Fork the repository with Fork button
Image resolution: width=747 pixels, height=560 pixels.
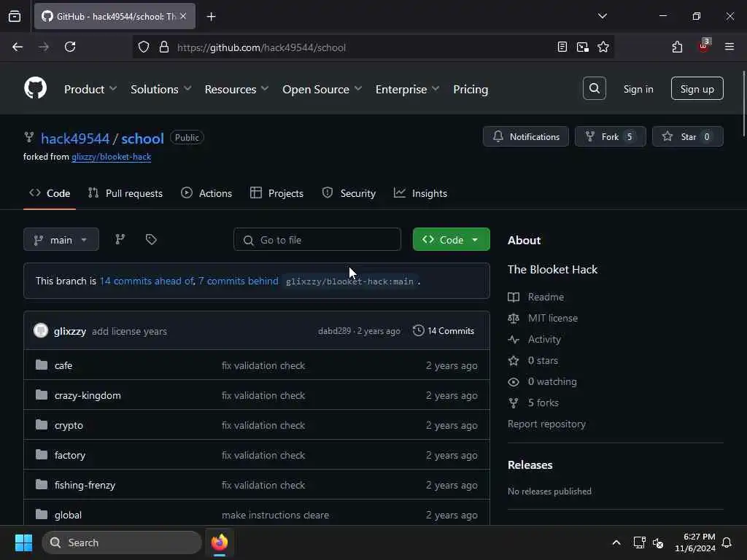[611, 136]
